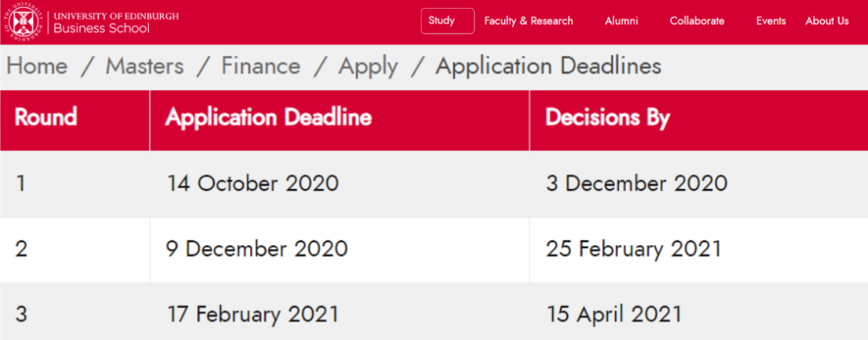Click the Business School wordmark text
Image resolution: width=868 pixels, height=340 pixels.
point(102,27)
